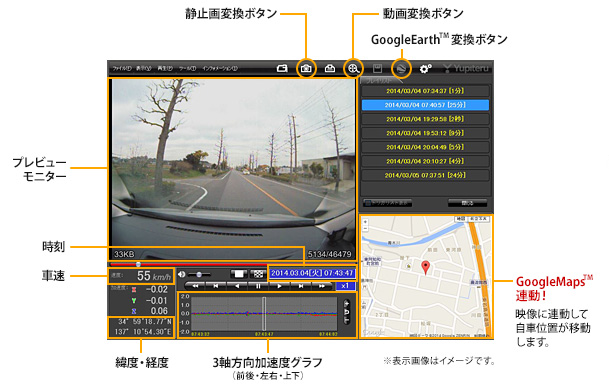
Task: Click the print icon beside the camera
Action: tap(330, 69)
